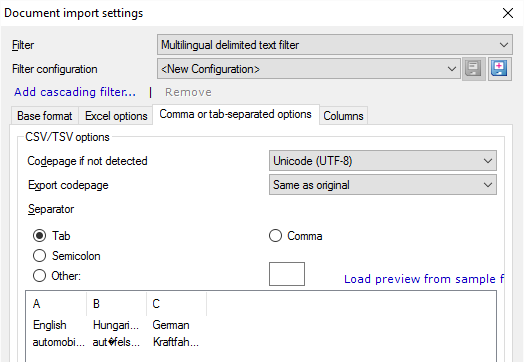Click the blue save-as-new configuration icon
The image size is (524, 362).
point(499,69)
